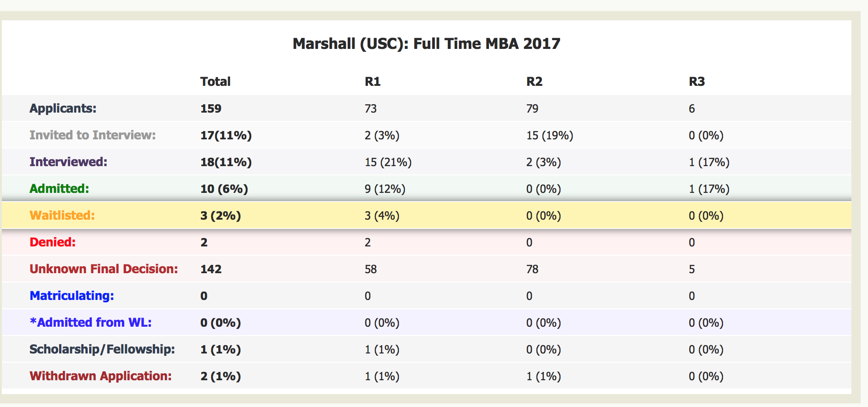Image resolution: width=868 pixels, height=407 pixels.
Task: Click the Withdrawn Application label
Action: coord(100,376)
